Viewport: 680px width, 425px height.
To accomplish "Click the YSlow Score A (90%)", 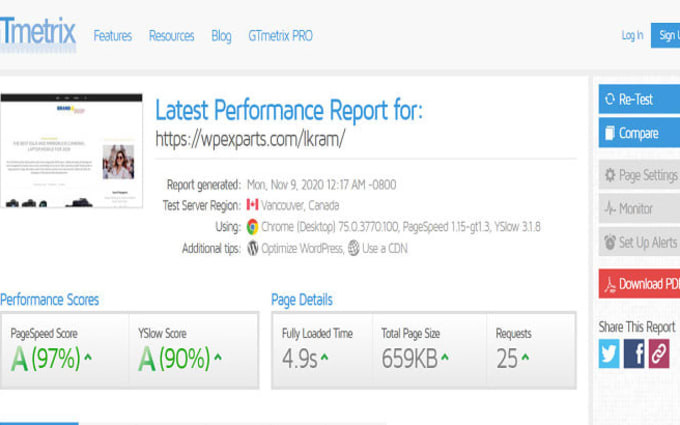I will (x=174, y=359).
